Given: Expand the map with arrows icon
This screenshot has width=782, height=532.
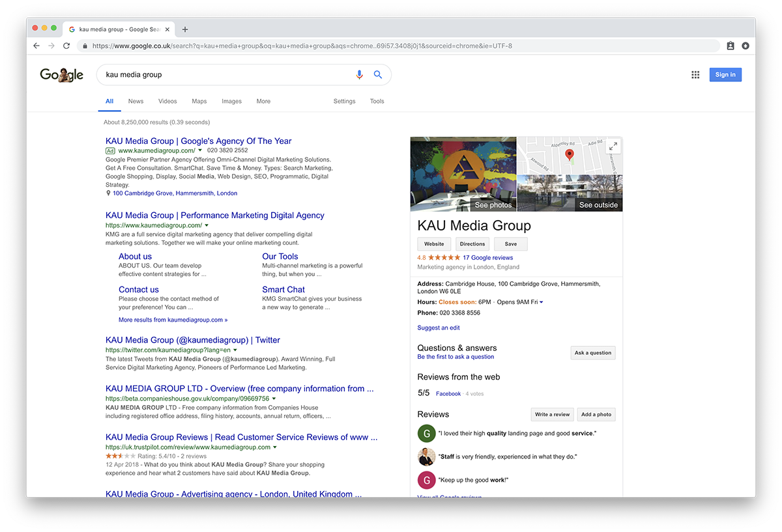Looking at the screenshot, I should click(x=613, y=147).
